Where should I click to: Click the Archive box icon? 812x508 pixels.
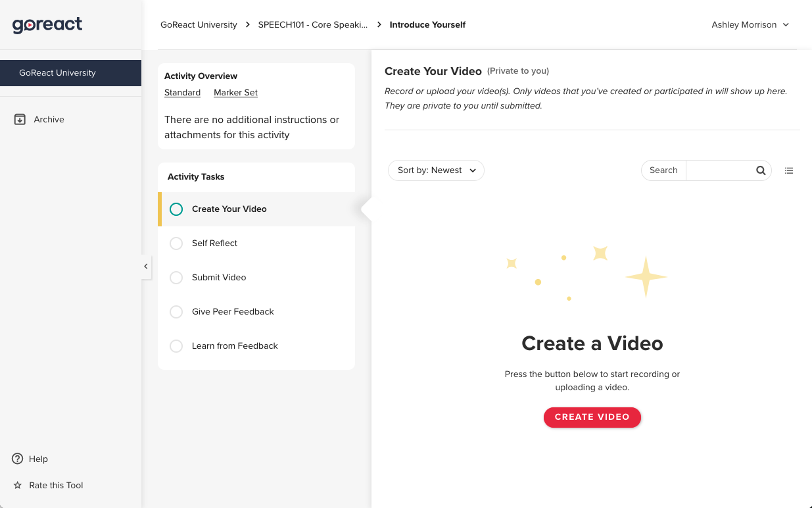pos(20,119)
